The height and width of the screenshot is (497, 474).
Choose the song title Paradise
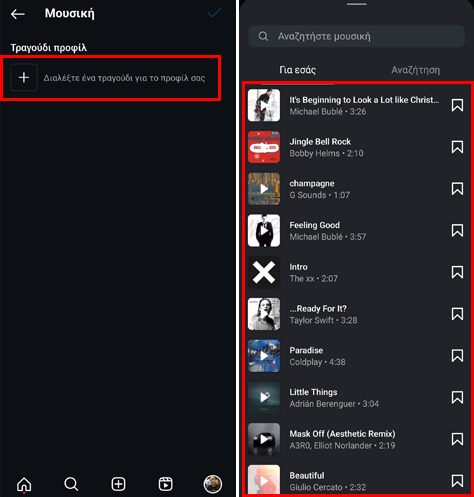coord(306,350)
